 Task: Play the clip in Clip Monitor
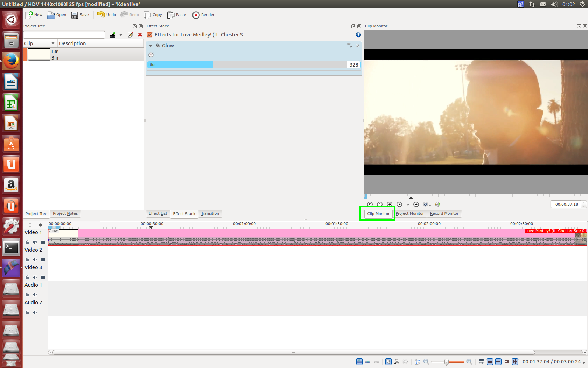pyautogui.click(x=399, y=204)
